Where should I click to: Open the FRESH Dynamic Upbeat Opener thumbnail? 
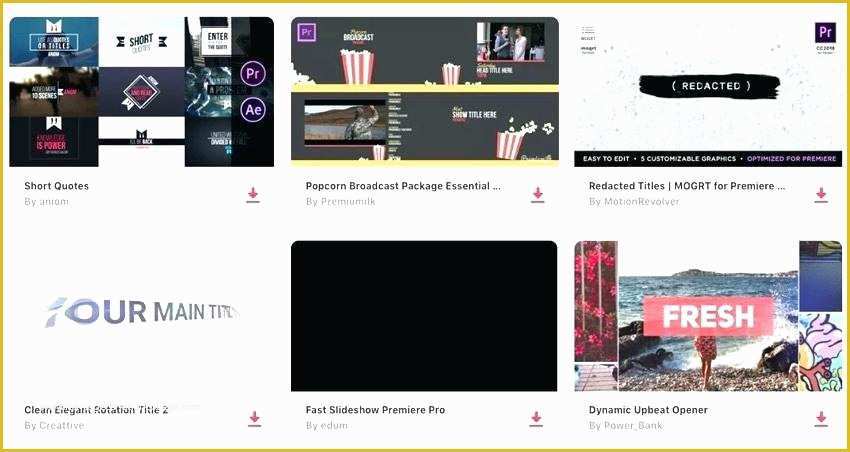point(708,316)
